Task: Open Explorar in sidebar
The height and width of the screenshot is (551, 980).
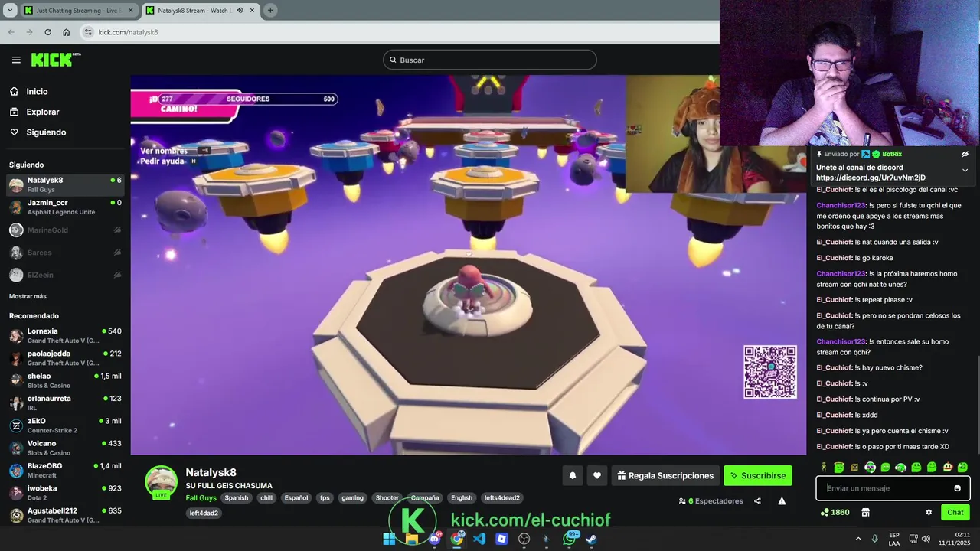Action: tap(42, 112)
